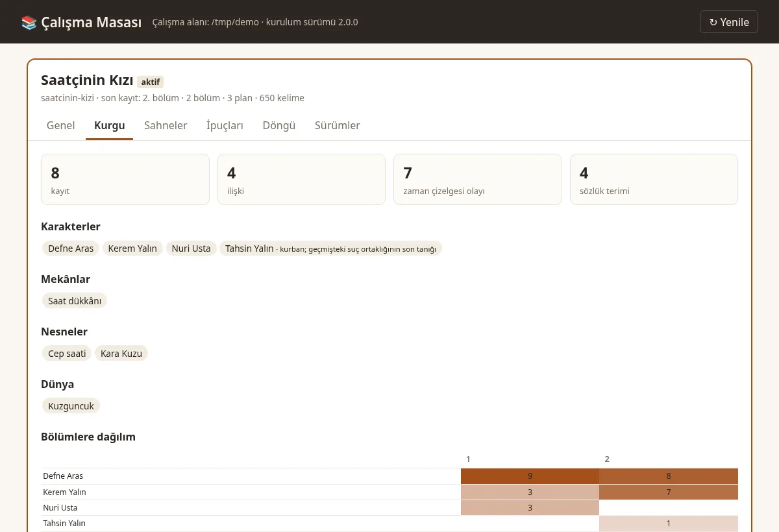This screenshot has width=779, height=532.
Task: Open the Tahsin Yalın character chip
Action: pyautogui.click(x=331, y=248)
